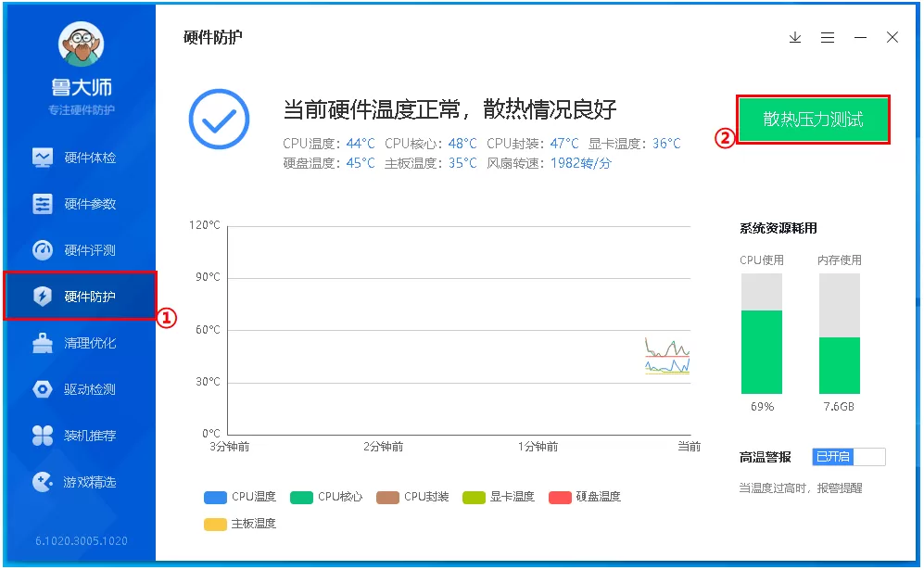Click the CPU使用 usage bar
924x570 pixels.
[x=760, y=334]
